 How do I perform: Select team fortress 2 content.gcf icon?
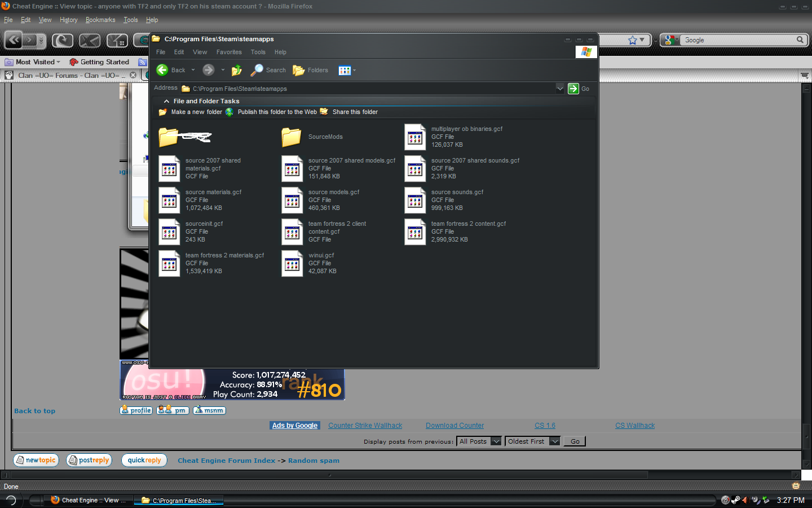(415, 232)
